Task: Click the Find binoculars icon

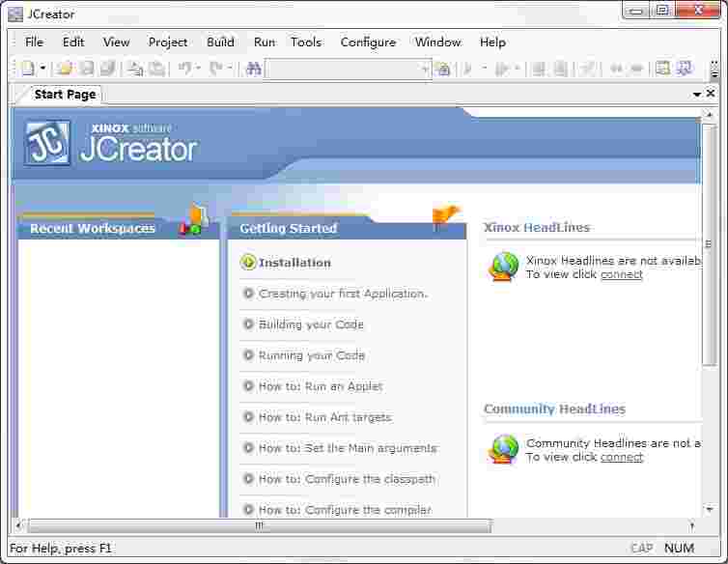Action: pos(254,69)
